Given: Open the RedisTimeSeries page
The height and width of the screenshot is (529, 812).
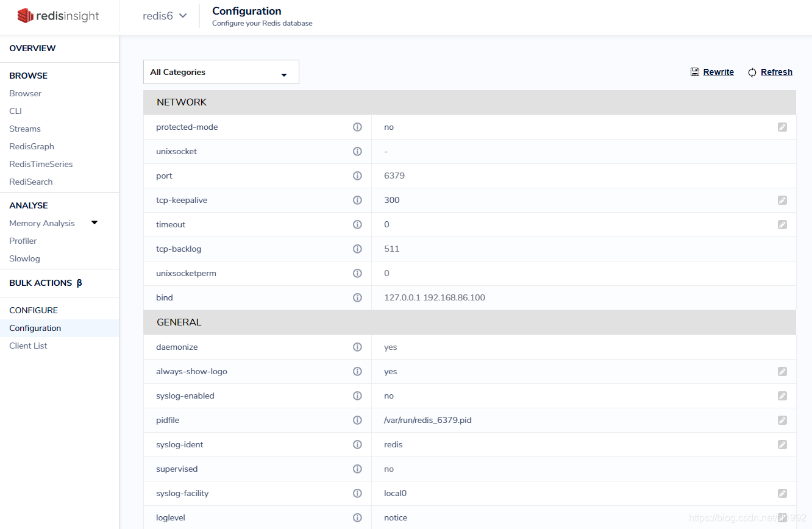Looking at the screenshot, I should point(41,164).
